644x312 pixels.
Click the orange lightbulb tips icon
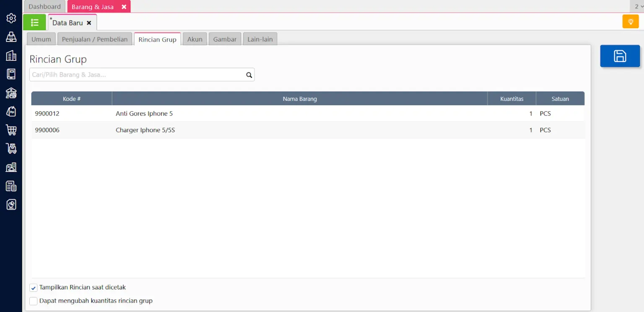[630, 21]
